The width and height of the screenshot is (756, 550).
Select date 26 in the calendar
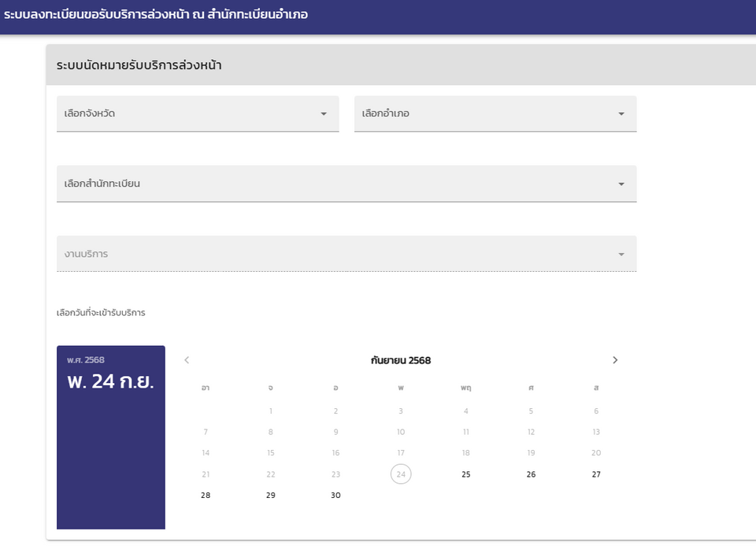[531, 474]
